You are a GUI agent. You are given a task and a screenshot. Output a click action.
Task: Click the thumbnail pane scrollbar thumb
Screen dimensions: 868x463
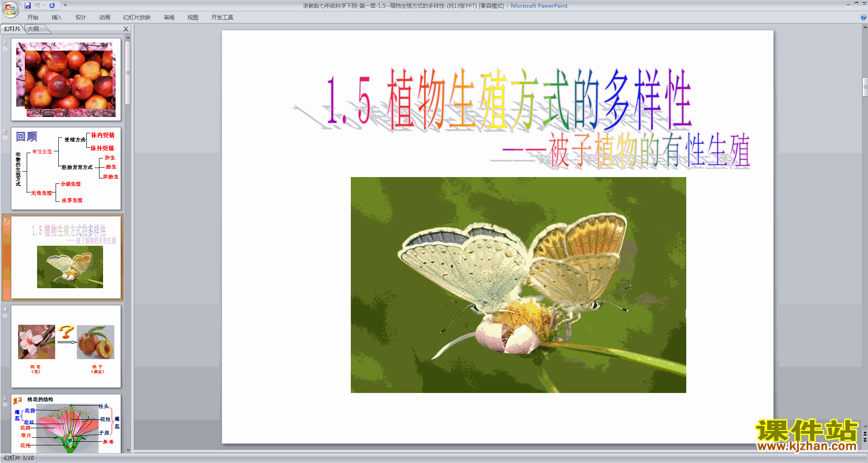click(x=128, y=73)
